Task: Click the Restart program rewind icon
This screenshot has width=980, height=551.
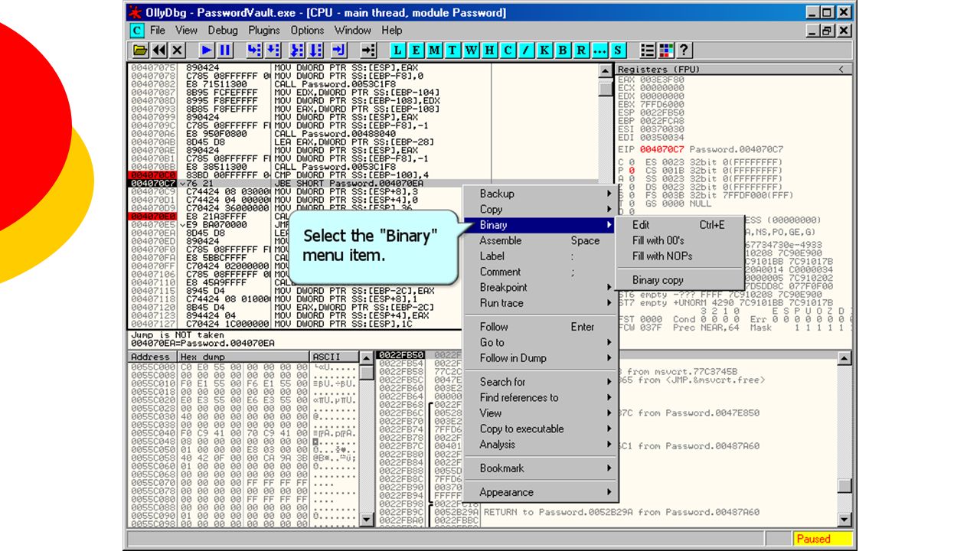Action: point(159,51)
